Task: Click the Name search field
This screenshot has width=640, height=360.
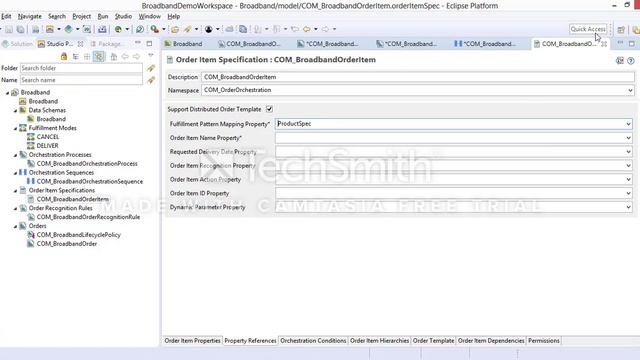Action: (x=81, y=80)
